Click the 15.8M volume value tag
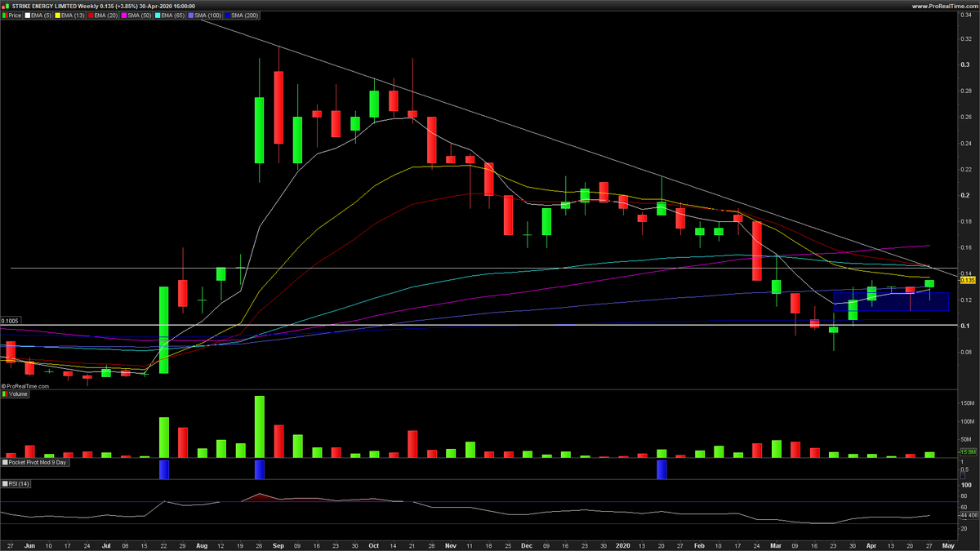The height and width of the screenshot is (551, 980). click(968, 451)
